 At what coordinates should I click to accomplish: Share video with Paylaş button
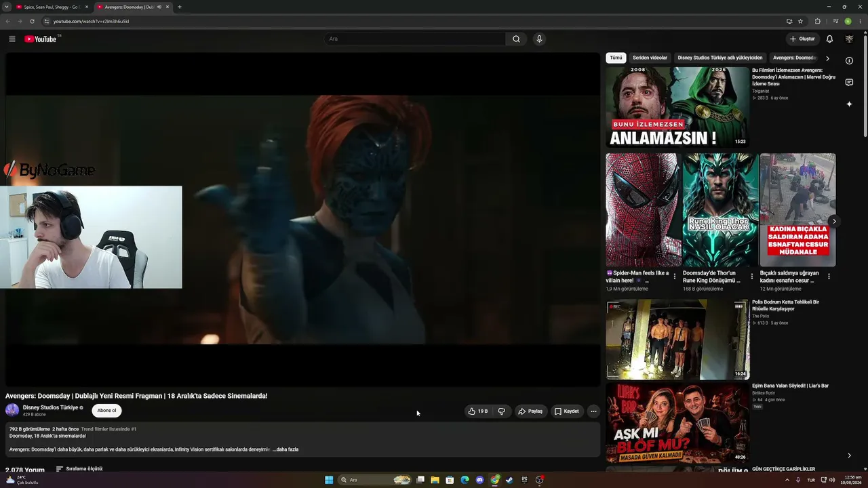[x=530, y=411]
